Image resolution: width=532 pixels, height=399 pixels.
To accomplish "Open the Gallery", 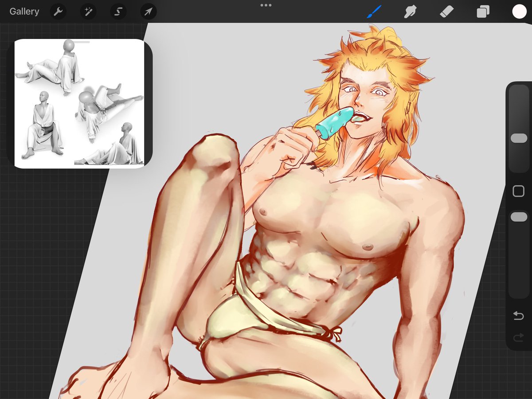I will [x=24, y=12].
